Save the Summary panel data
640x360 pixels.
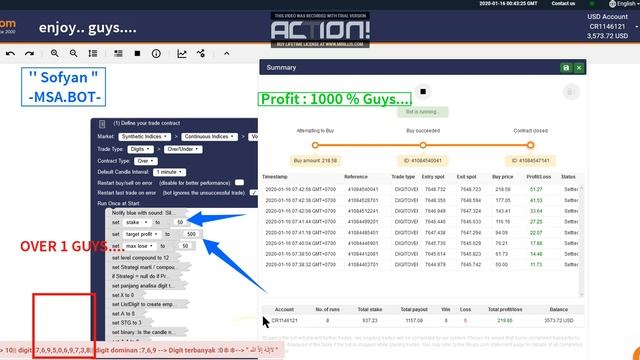click(x=566, y=68)
